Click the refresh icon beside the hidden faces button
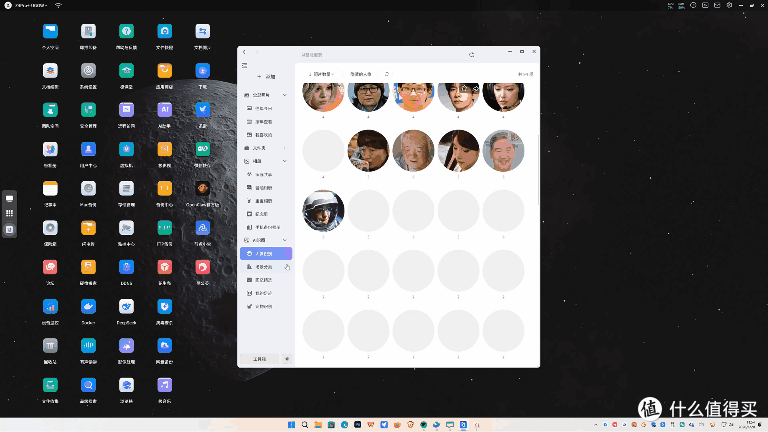Viewport: 768px width, 432px height. click(386, 74)
